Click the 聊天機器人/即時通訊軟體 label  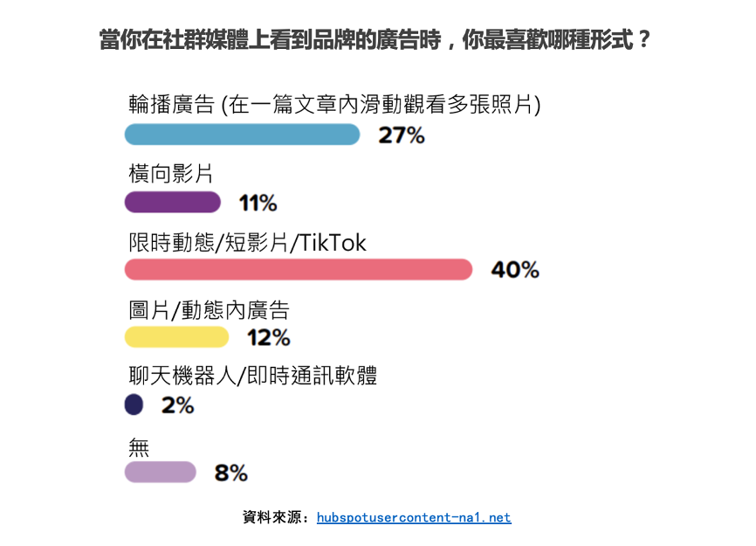(x=252, y=376)
